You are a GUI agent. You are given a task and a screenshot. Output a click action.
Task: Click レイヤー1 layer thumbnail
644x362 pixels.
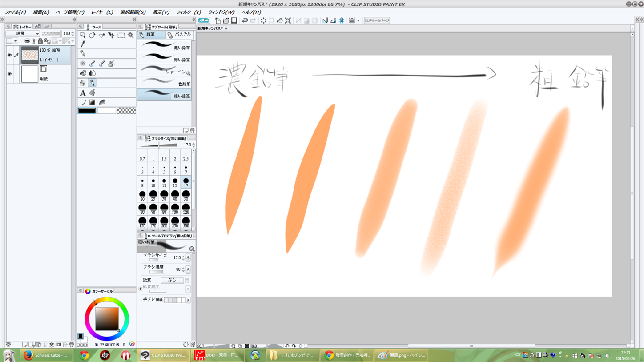30,55
